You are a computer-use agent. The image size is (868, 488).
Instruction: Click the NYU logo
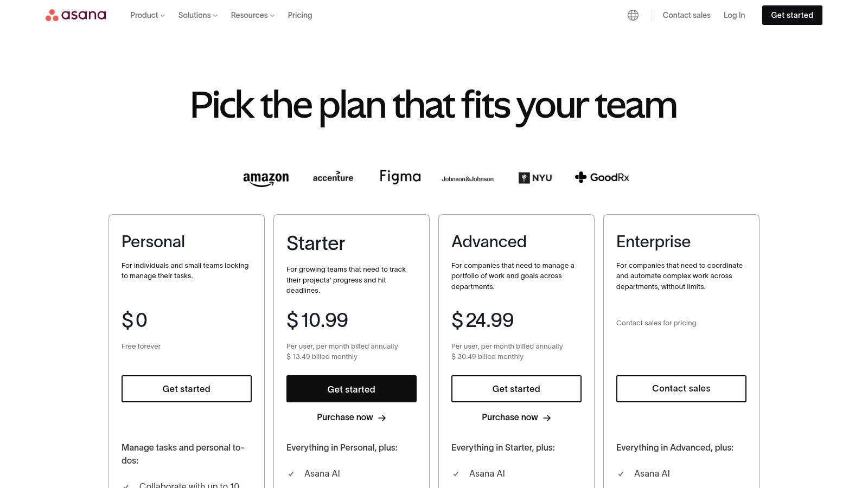click(534, 177)
